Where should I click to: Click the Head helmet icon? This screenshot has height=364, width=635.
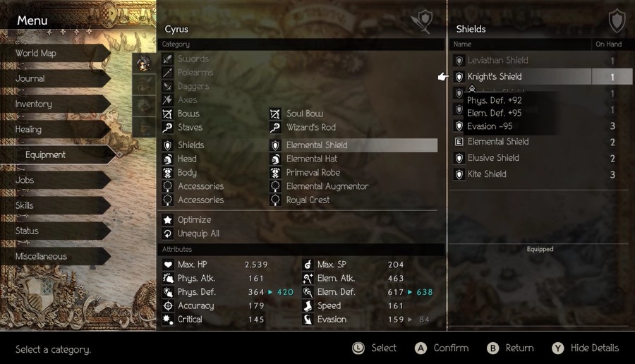(x=168, y=159)
